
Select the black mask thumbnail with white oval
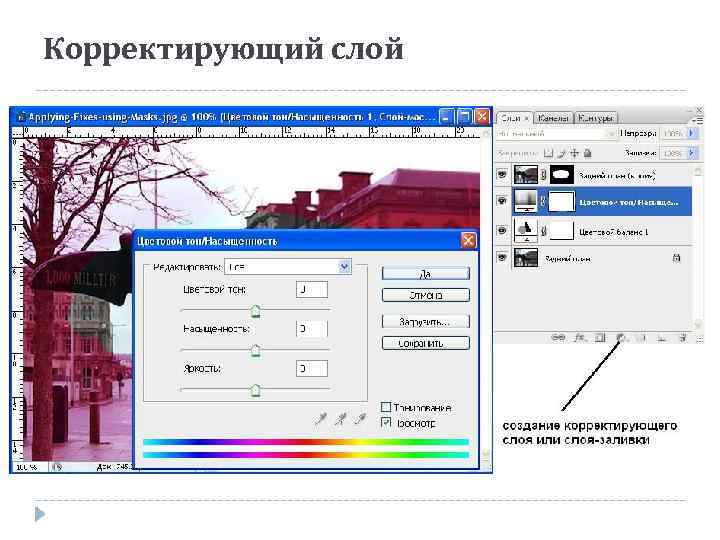click(x=562, y=174)
